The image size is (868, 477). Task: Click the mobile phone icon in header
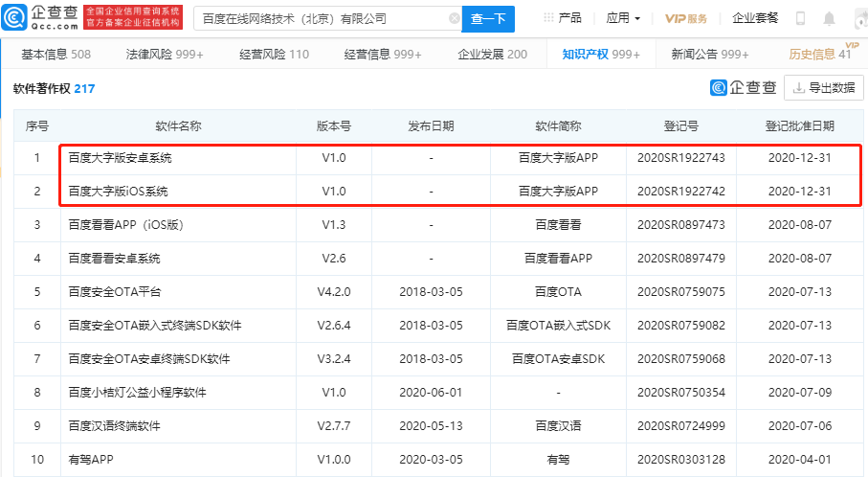[x=800, y=18]
